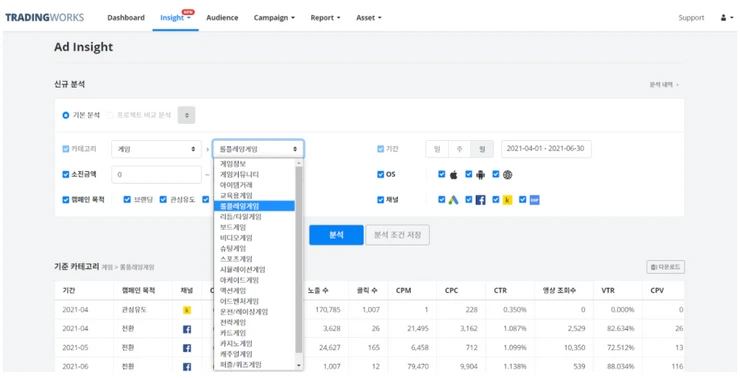Click the dropdown list scroll-down arrow
Viewport: 740px width, 378px height.
click(x=299, y=366)
